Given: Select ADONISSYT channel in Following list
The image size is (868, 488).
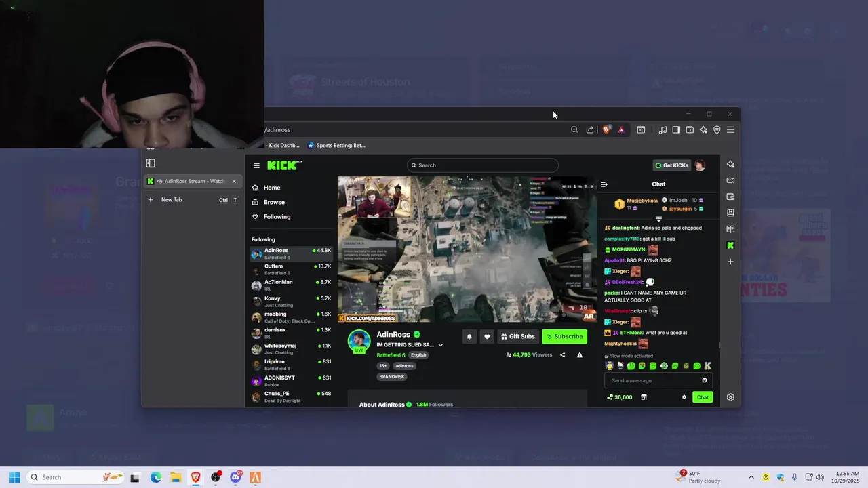Looking at the screenshot, I should click(291, 381).
